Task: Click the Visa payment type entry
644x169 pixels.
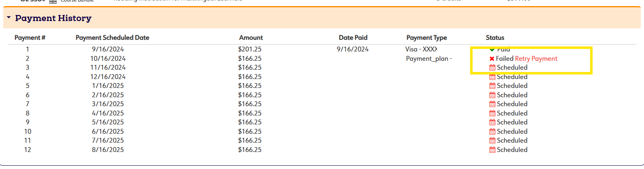Action: pyautogui.click(x=421, y=49)
